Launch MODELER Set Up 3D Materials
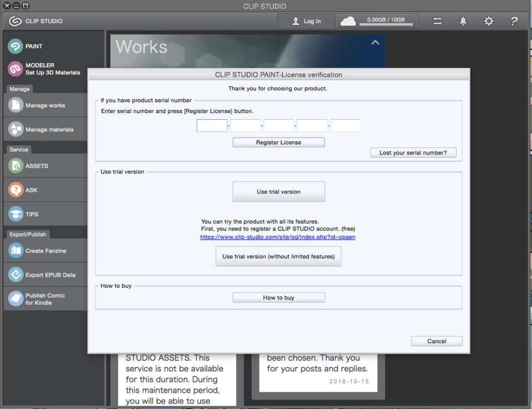 44,69
